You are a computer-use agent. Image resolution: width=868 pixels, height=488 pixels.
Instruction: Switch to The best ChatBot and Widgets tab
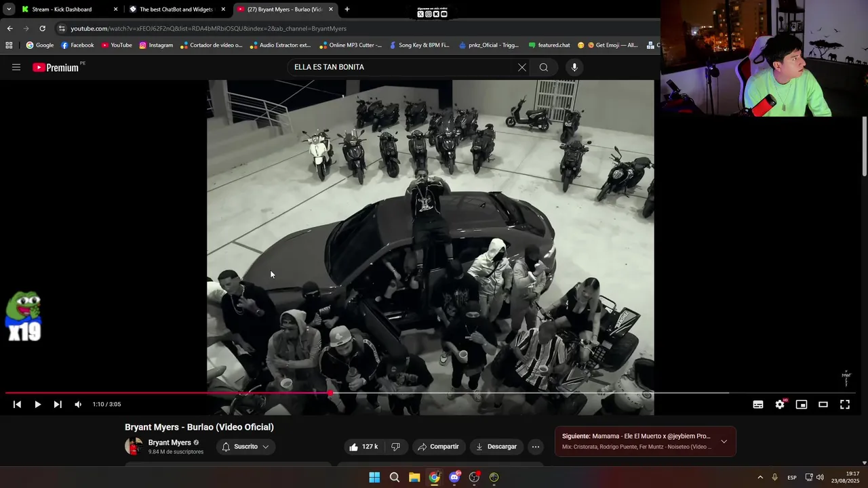(178, 9)
